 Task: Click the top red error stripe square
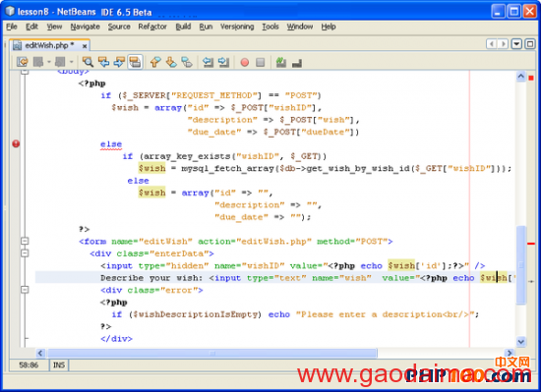531,78
